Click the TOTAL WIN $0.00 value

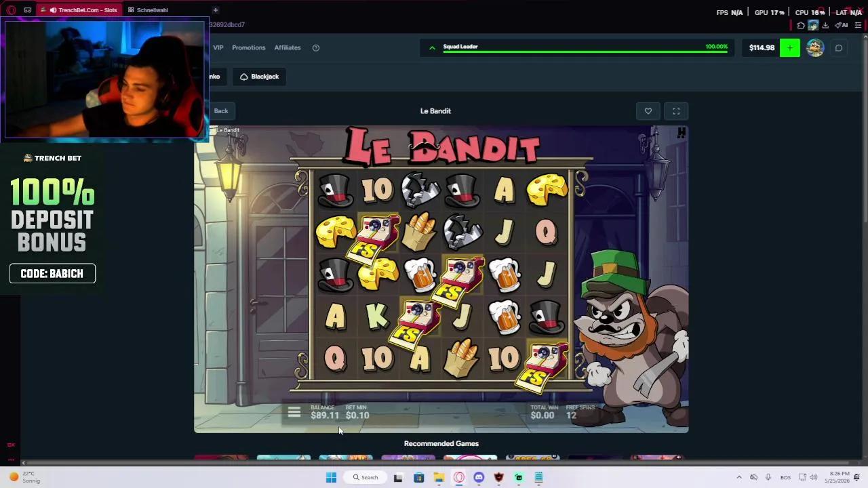(x=542, y=415)
